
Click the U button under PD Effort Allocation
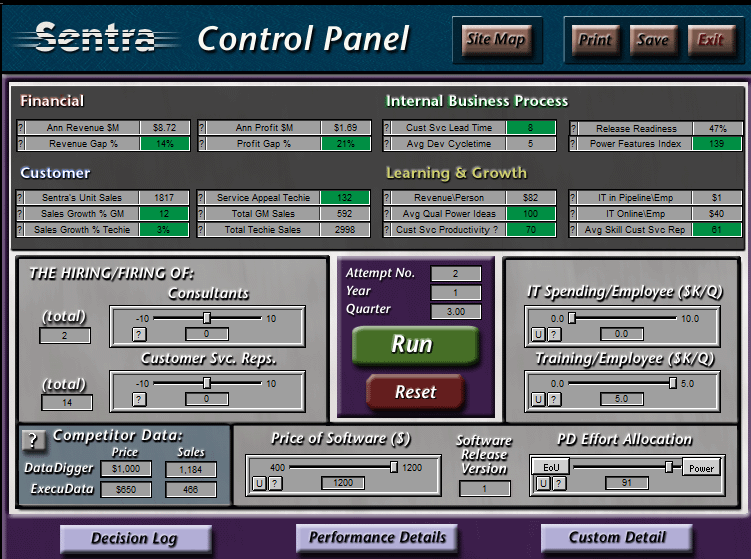coord(543,483)
